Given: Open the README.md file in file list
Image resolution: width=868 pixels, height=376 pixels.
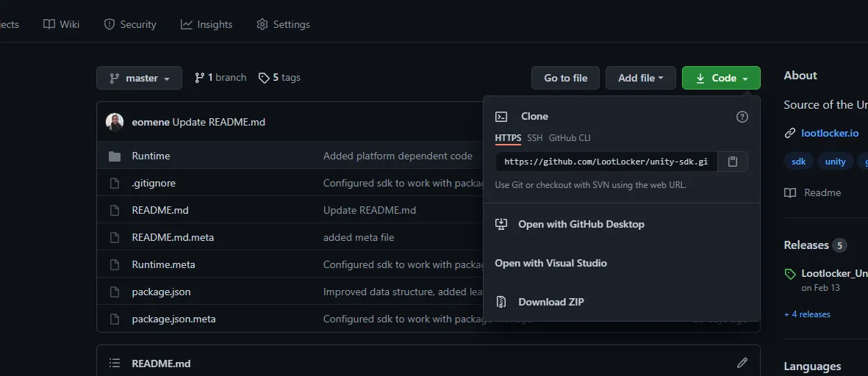Looking at the screenshot, I should [x=160, y=210].
